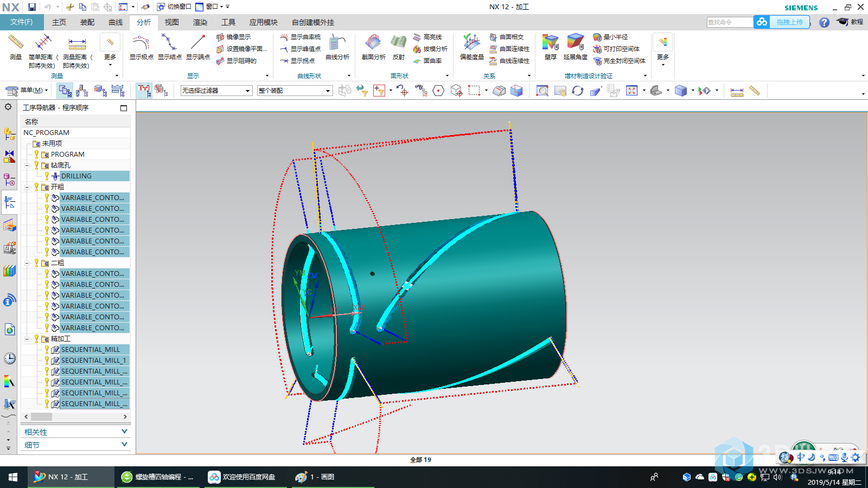868x488 pixels.
Task: Open the Windows Start menu
Action: pos(13,477)
